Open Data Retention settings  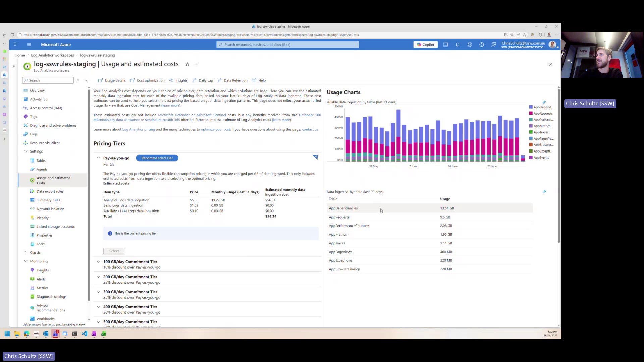click(x=232, y=80)
